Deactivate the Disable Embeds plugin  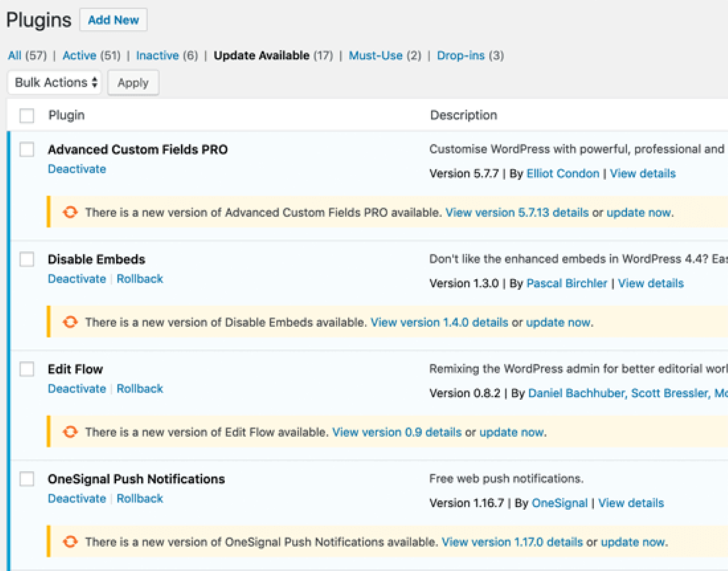click(77, 279)
